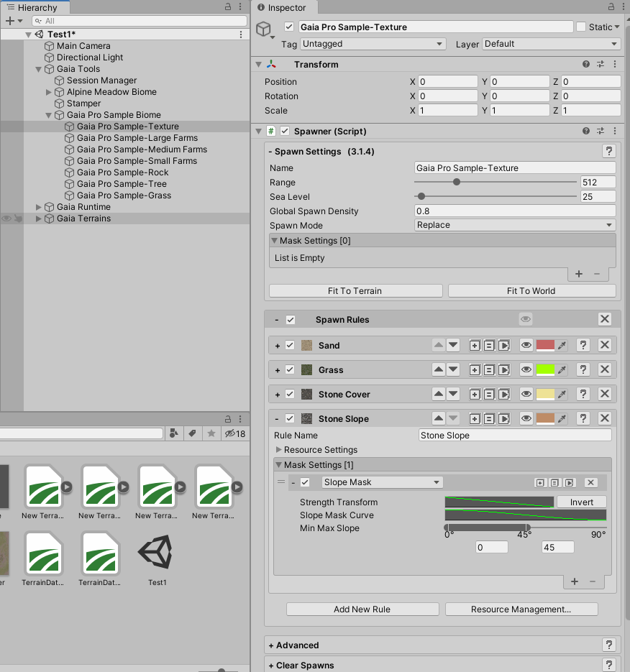Expand Alpine Meadow Biome node
The width and height of the screenshot is (630, 672).
point(48,92)
